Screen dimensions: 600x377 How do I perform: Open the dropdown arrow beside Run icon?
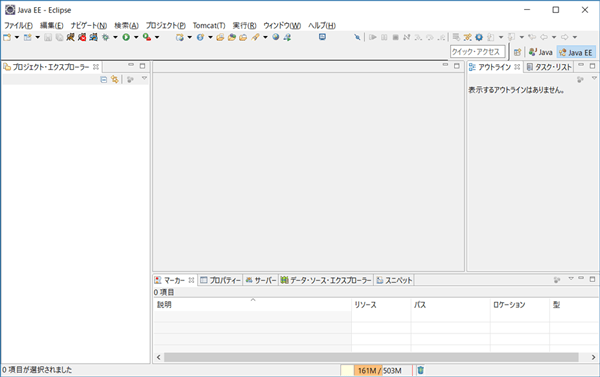[136, 37]
